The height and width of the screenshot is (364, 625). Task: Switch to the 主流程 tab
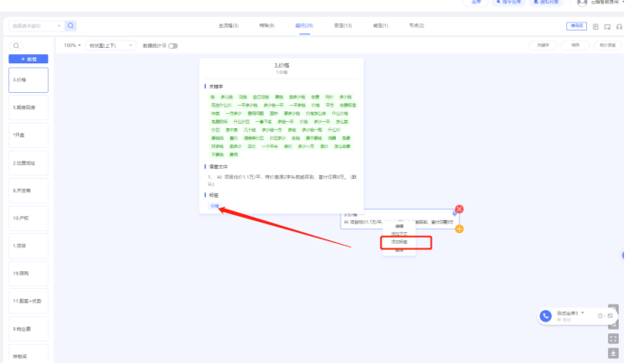click(229, 26)
